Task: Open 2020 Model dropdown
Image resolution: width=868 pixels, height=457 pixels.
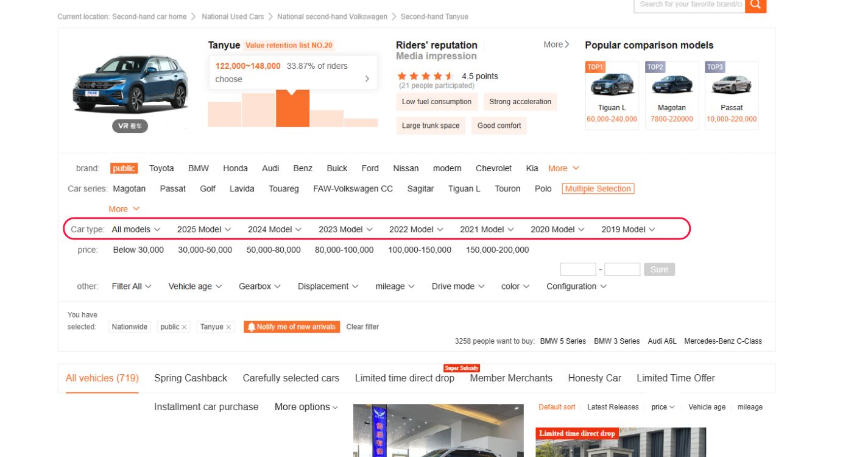Action: 557,229
